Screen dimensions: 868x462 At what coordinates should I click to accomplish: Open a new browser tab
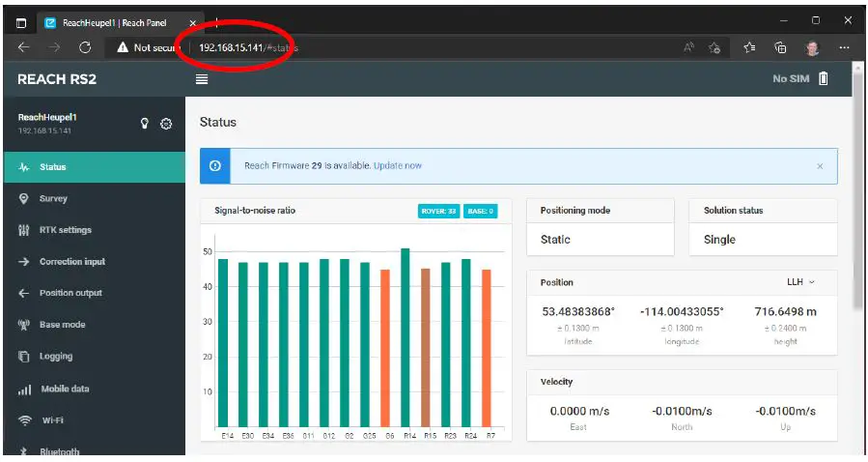point(216,22)
